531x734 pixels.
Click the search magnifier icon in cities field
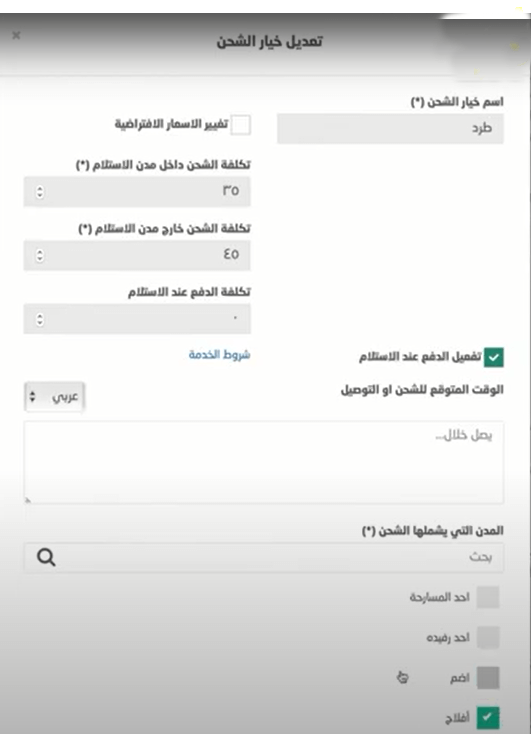[x=46, y=558]
